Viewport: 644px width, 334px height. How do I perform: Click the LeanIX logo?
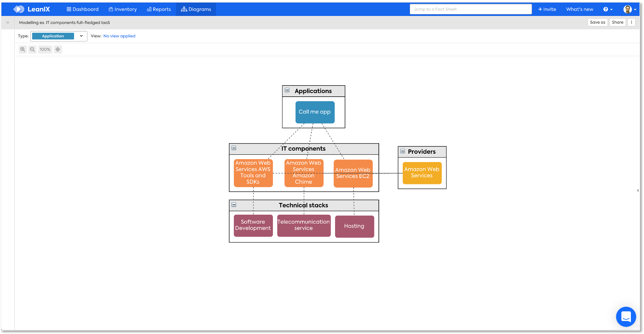click(x=32, y=9)
